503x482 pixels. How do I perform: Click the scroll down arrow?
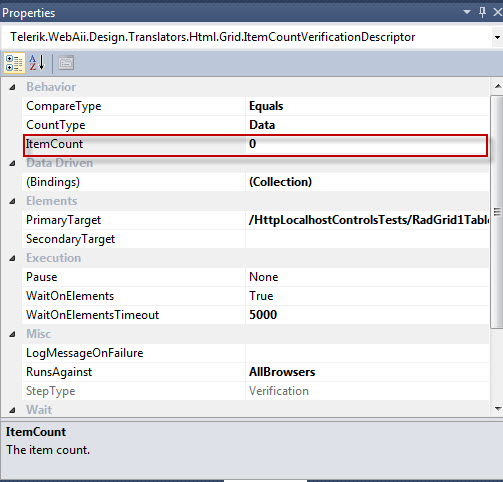[x=498, y=409]
